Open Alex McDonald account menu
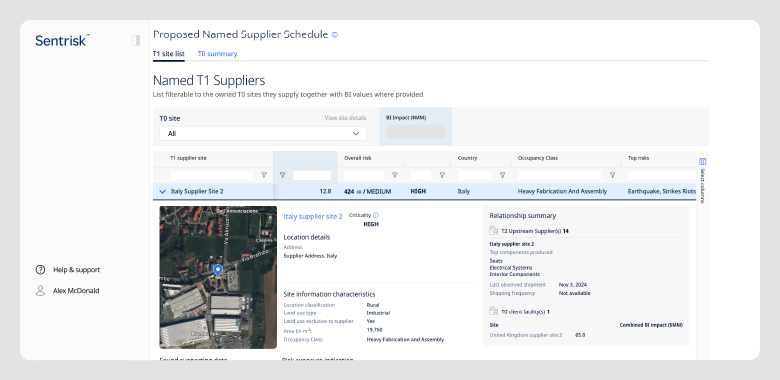 (76, 290)
